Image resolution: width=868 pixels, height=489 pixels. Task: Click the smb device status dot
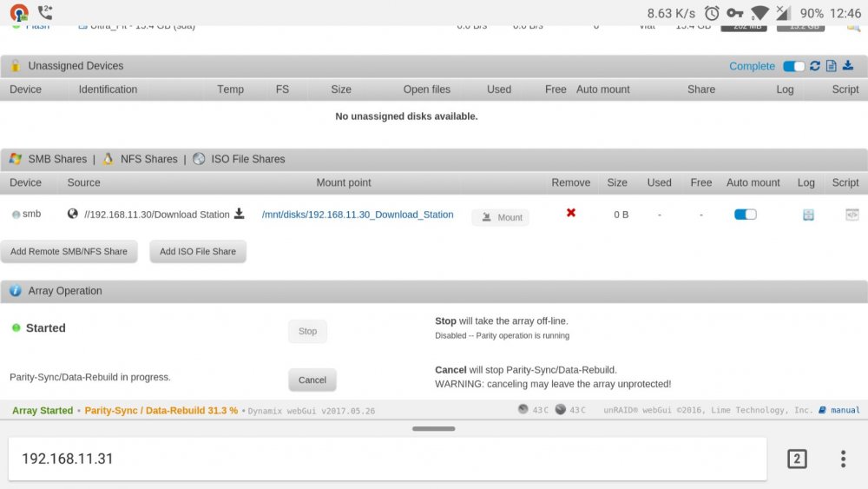(16, 215)
